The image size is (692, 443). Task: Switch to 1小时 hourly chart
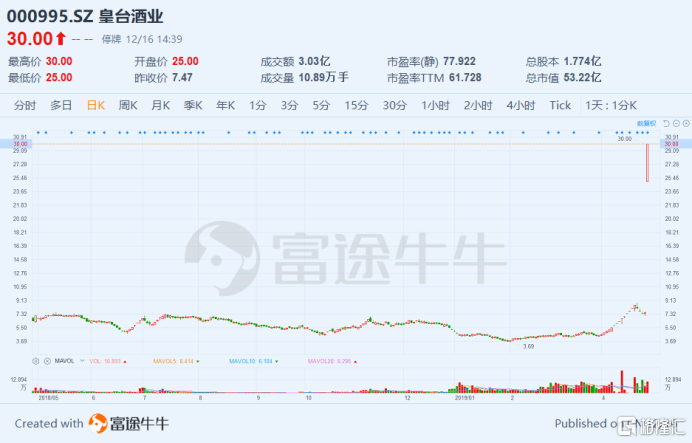pyautogui.click(x=435, y=105)
